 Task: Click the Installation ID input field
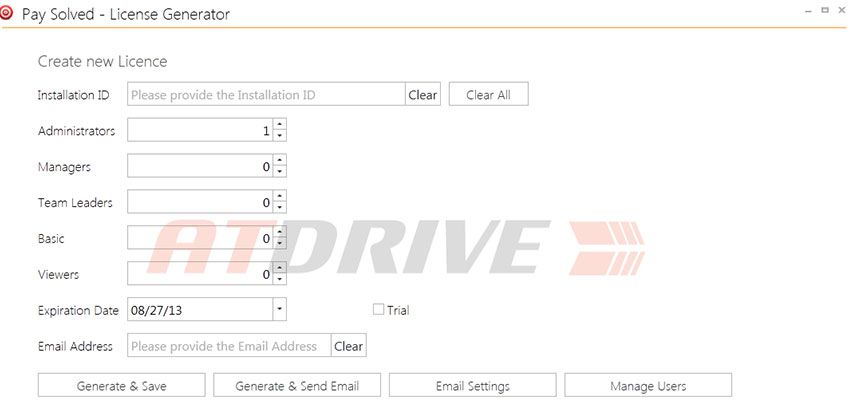coord(266,95)
